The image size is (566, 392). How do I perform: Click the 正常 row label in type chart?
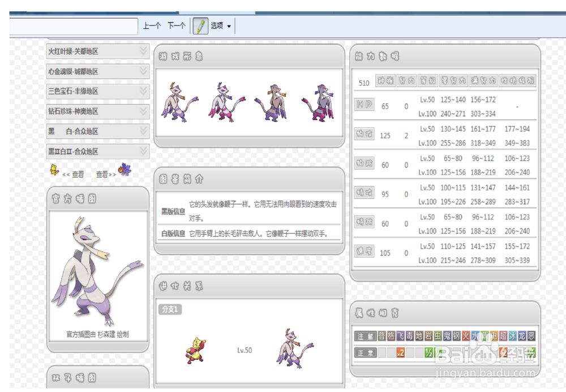pos(365,353)
